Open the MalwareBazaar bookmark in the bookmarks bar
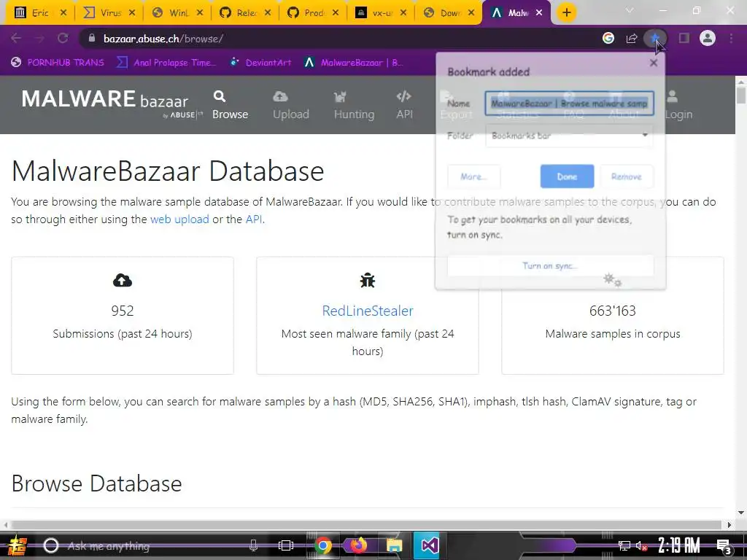747x560 pixels. point(354,63)
